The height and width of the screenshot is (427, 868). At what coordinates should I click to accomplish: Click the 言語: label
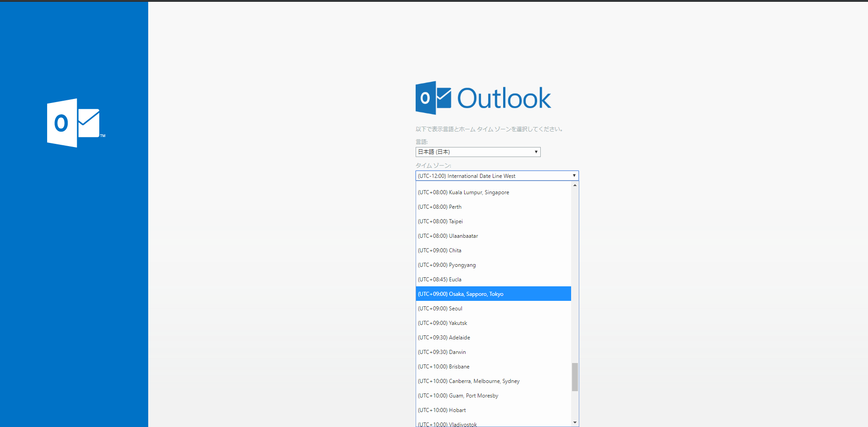click(x=422, y=142)
